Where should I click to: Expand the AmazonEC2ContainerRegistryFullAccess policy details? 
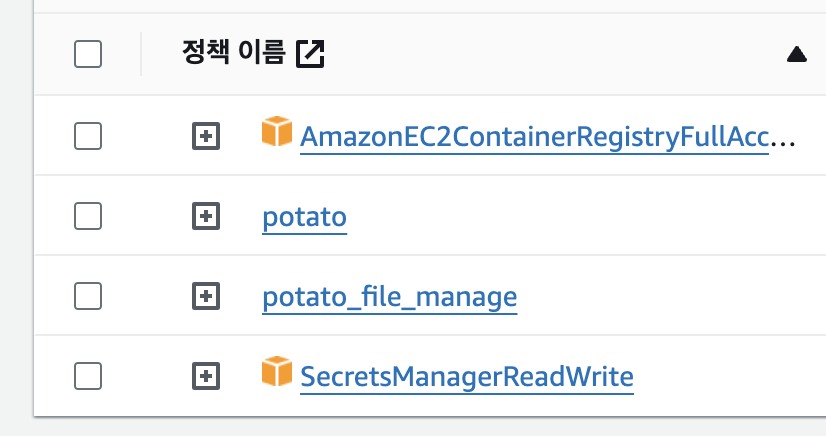tap(205, 135)
